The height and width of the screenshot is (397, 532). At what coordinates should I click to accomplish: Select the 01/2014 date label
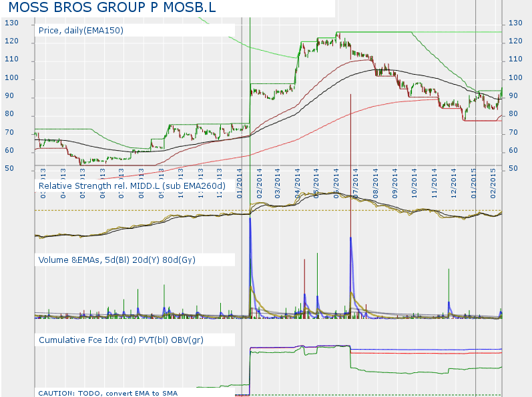(x=240, y=183)
